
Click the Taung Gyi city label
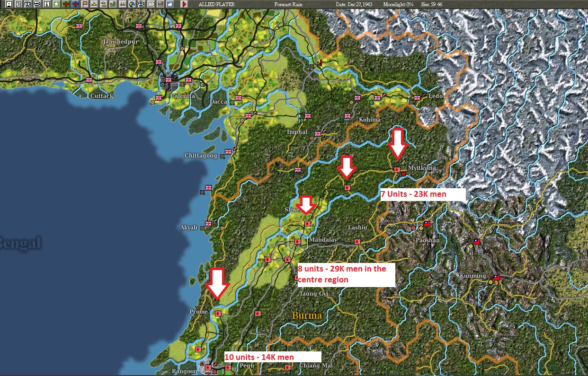pyautogui.click(x=313, y=293)
